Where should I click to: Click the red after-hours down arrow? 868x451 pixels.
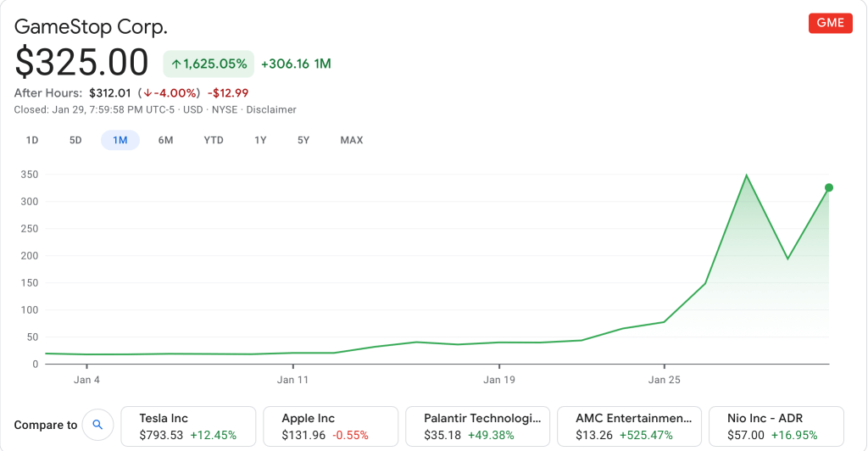pos(147,93)
